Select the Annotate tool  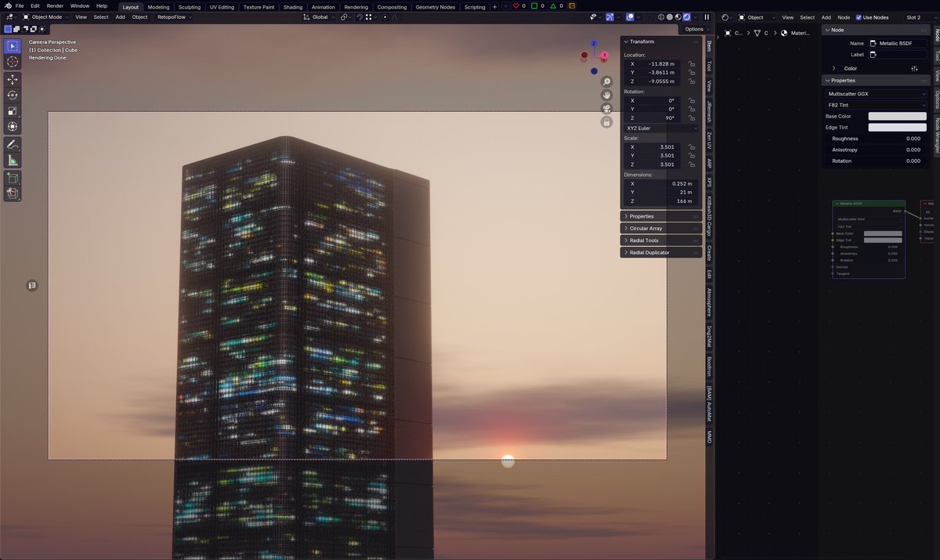(13, 144)
